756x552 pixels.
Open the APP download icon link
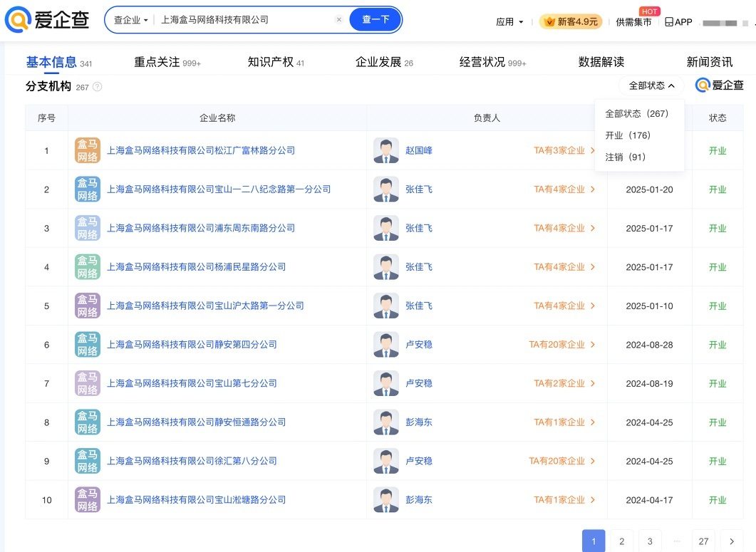tap(678, 22)
